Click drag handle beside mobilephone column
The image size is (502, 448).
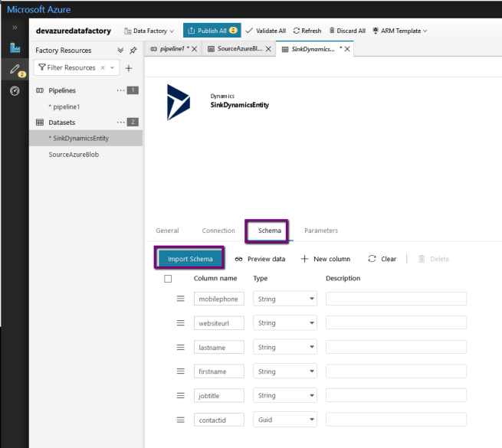click(181, 299)
